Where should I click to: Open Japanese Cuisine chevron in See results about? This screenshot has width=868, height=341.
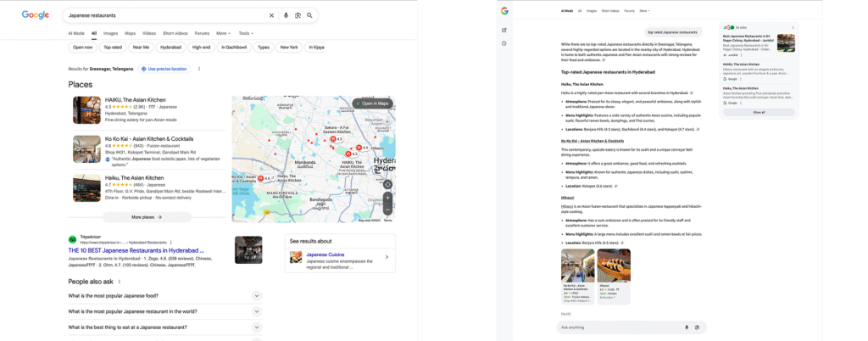point(387,257)
